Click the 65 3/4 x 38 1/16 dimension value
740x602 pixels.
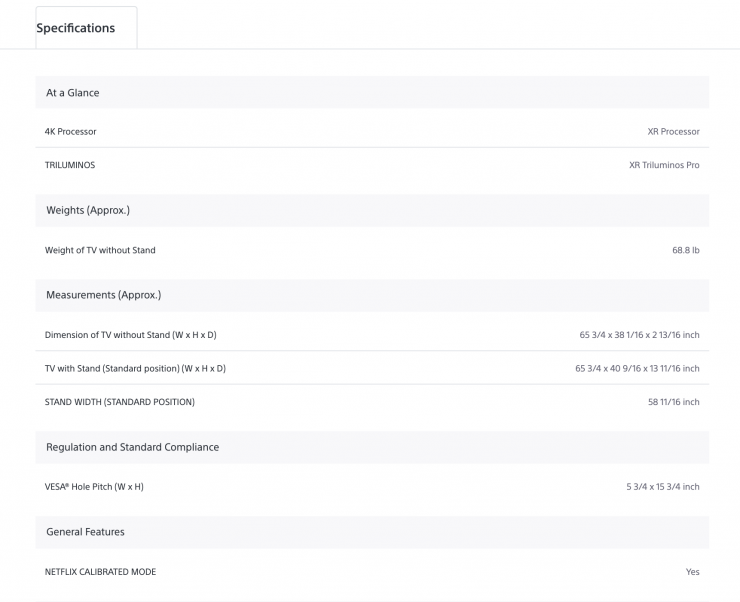tap(639, 335)
